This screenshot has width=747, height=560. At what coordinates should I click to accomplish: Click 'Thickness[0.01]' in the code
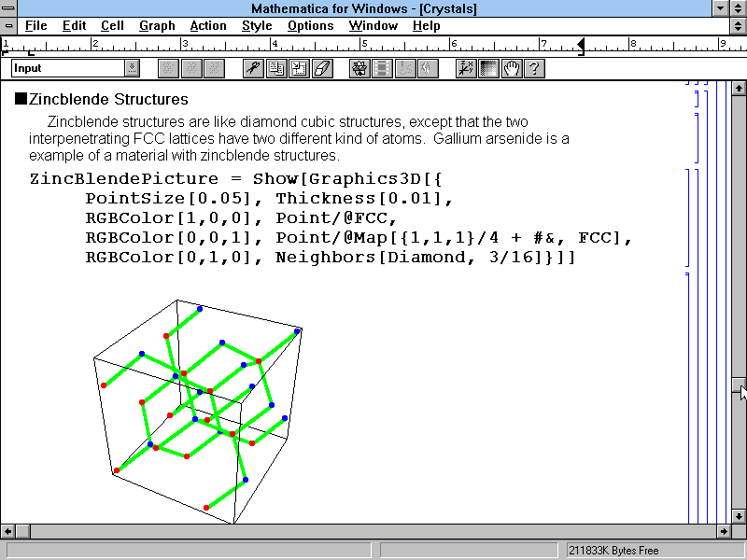click(359, 199)
